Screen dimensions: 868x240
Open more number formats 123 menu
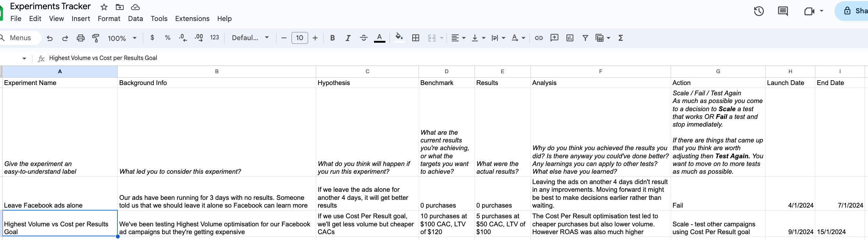215,38
